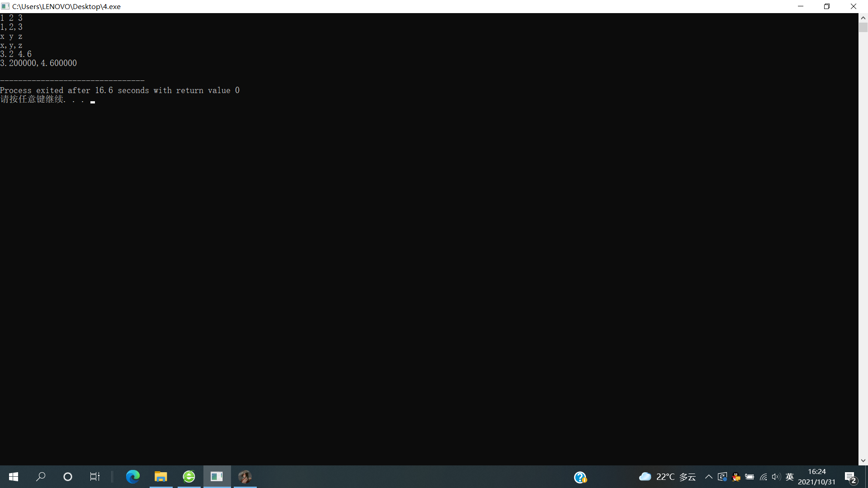Open taskbar search magnifier
Viewport: 868px width, 488px height.
pos(41,477)
